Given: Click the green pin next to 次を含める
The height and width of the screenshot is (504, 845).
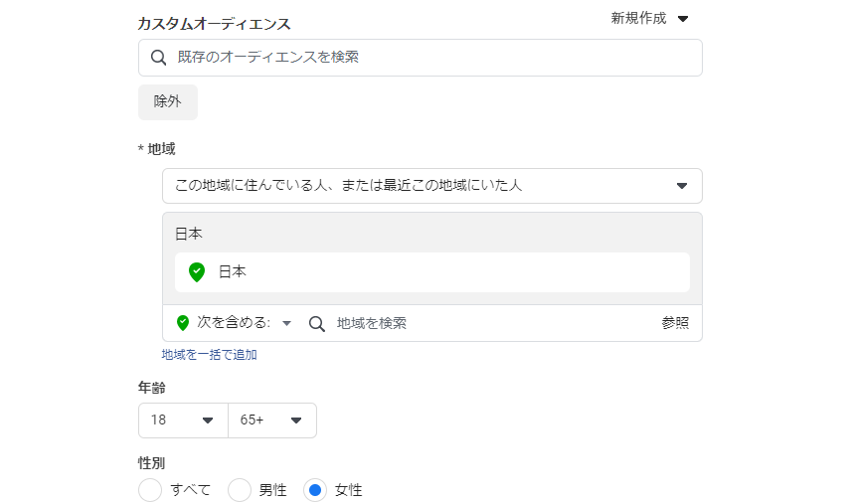Looking at the screenshot, I should coord(183,323).
